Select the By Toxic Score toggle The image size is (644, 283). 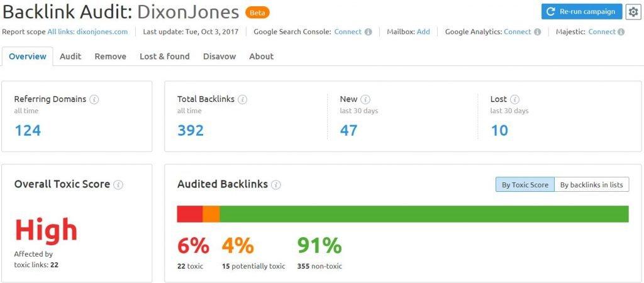click(525, 185)
